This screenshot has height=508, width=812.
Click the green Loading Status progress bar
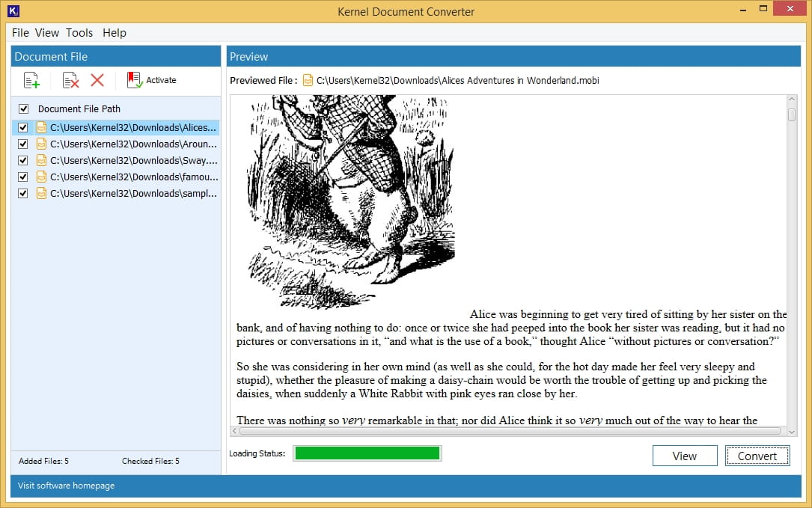(367, 453)
